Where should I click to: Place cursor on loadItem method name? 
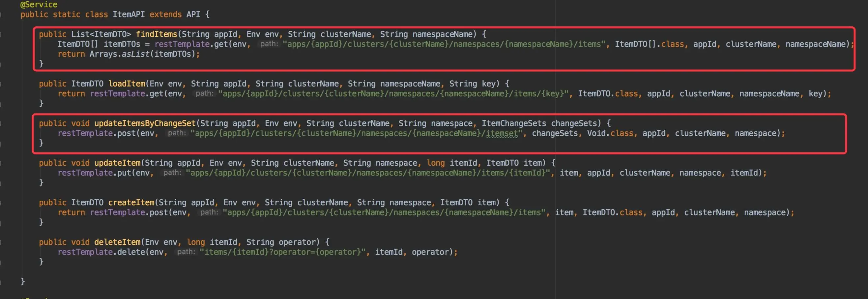(127, 84)
